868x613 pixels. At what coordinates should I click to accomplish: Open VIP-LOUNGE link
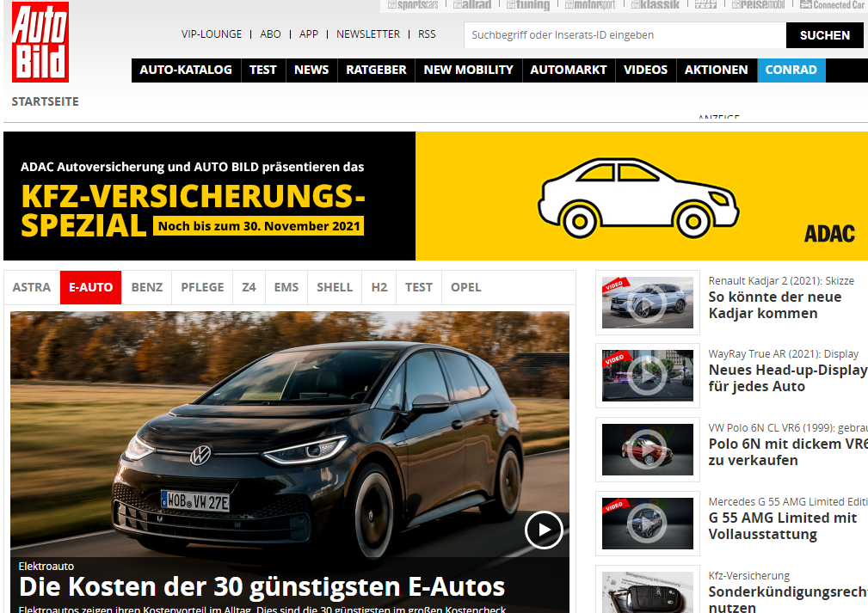click(x=212, y=34)
